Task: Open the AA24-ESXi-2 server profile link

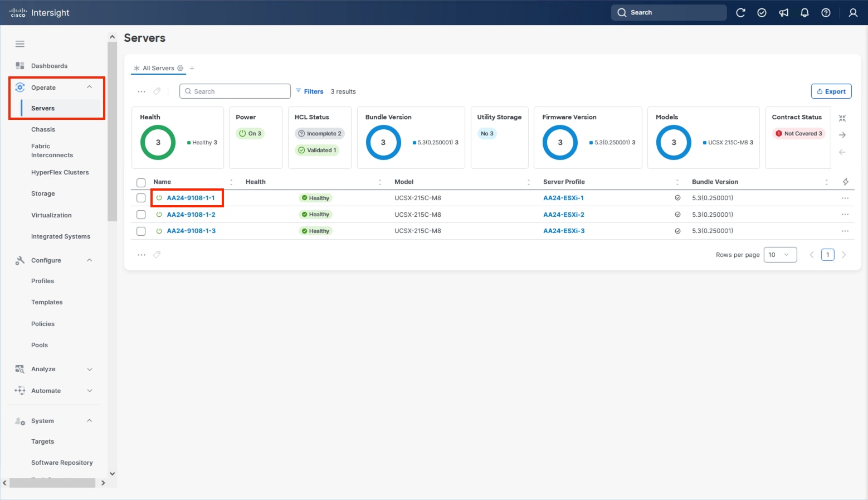Action: (563, 215)
